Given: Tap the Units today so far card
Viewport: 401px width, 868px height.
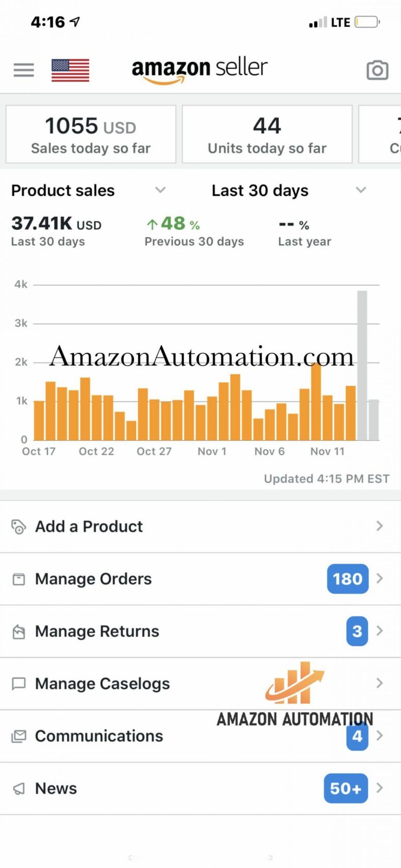Looking at the screenshot, I should [267, 134].
